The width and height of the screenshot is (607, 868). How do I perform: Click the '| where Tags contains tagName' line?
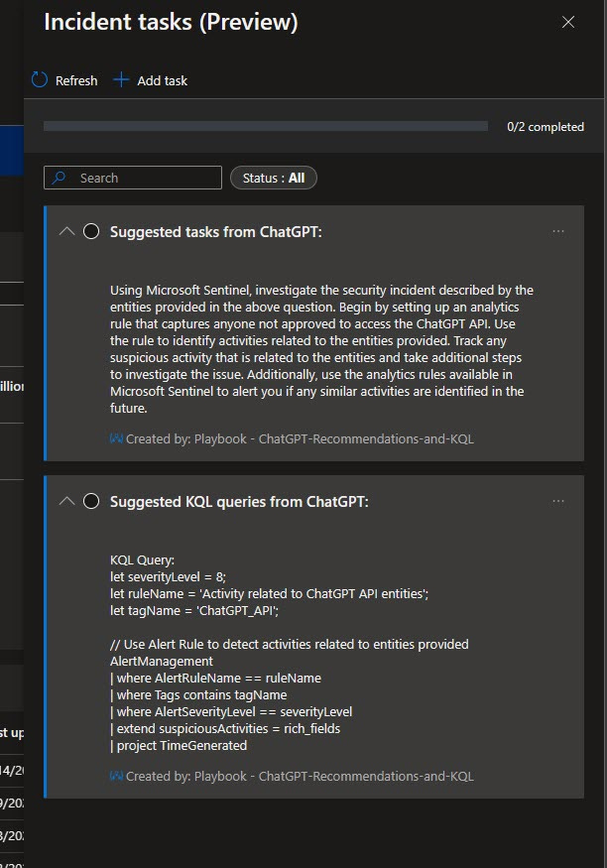[198, 694]
